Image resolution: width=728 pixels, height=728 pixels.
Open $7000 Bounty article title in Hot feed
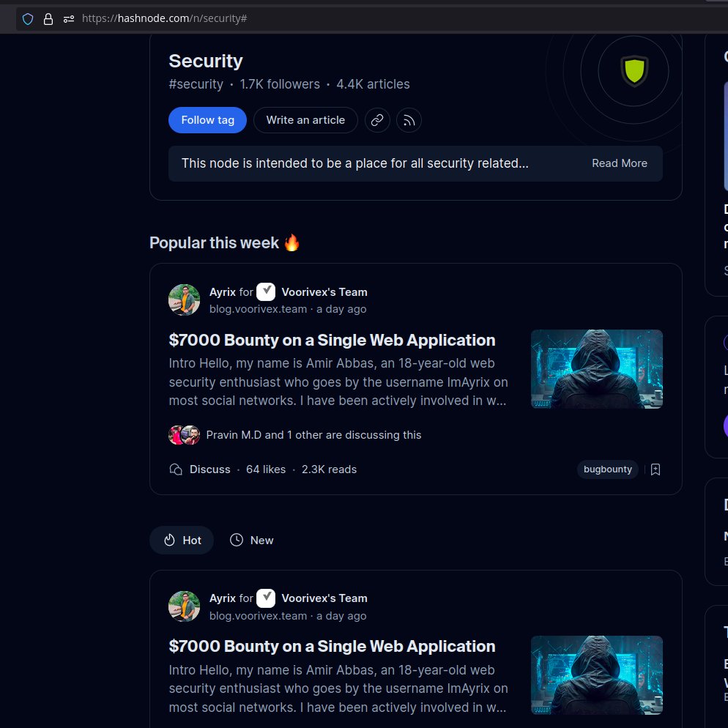(332, 646)
